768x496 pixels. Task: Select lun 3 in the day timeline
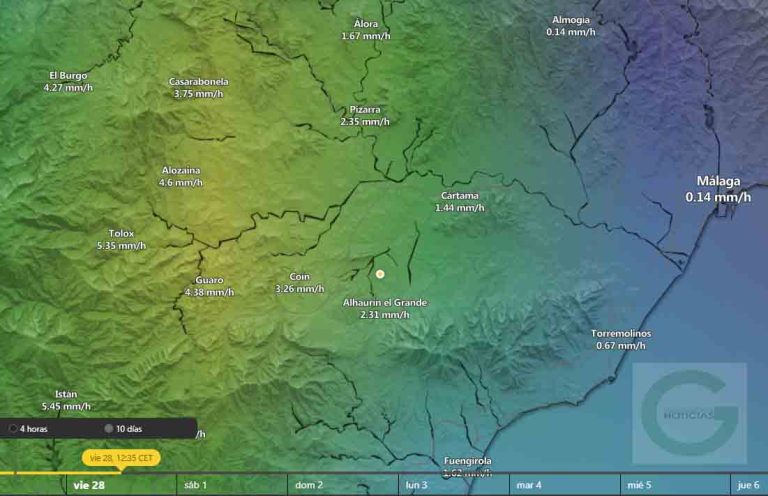tap(417, 485)
